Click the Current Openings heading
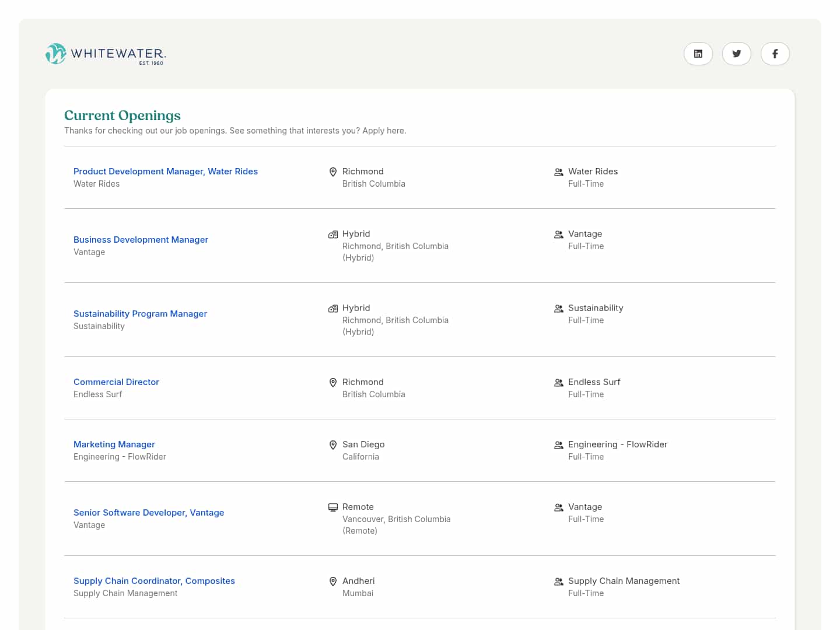This screenshot has height=630, width=840. (123, 116)
